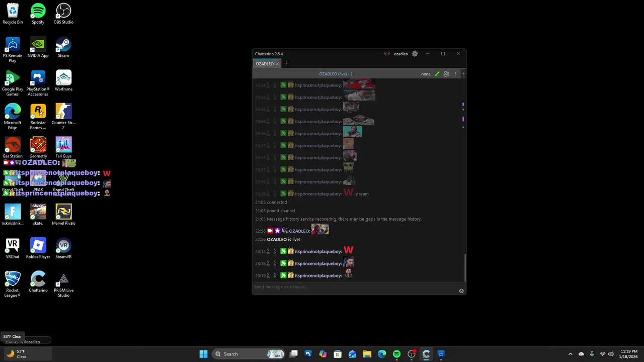Screen dimensions: 644x362
Task: Open the emote picker smiley button
Action: click(x=461, y=291)
